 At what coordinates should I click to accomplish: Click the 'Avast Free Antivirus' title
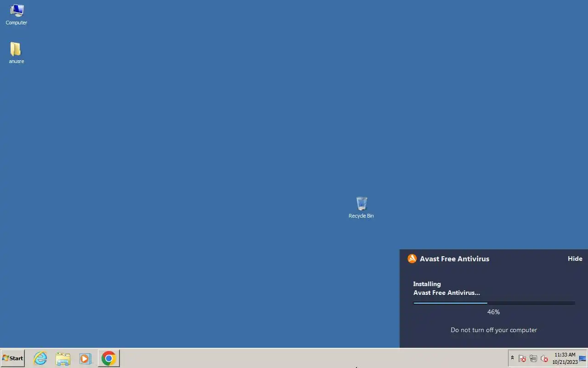coord(454,259)
